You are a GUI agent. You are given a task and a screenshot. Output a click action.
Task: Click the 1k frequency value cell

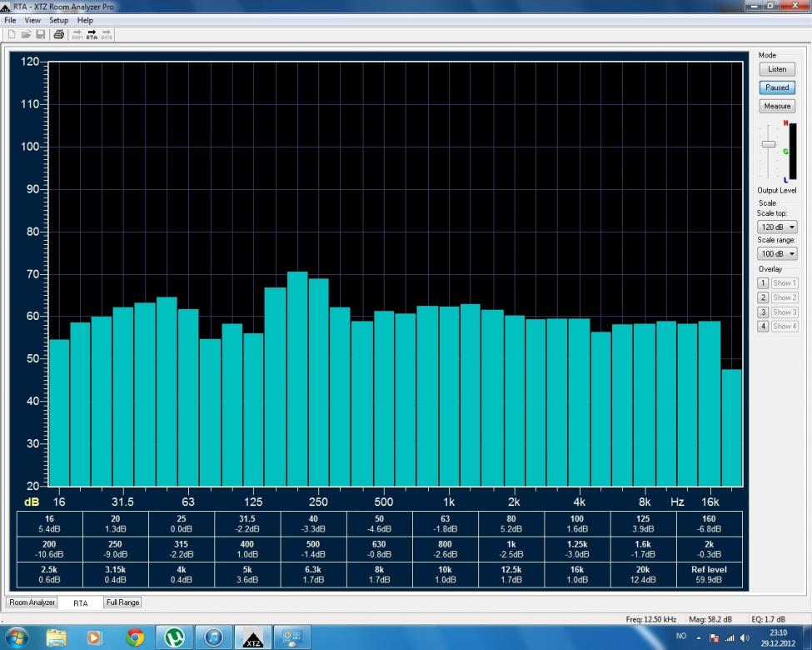511,549
